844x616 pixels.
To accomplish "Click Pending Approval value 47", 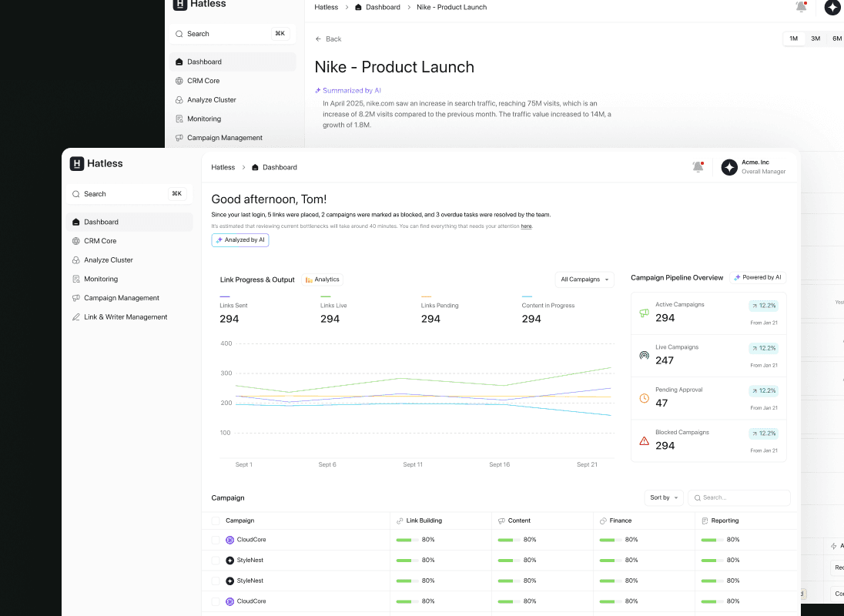I will coord(661,403).
